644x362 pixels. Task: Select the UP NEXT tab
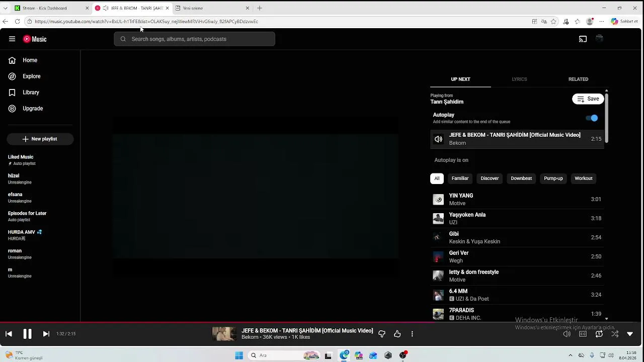pos(460,79)
